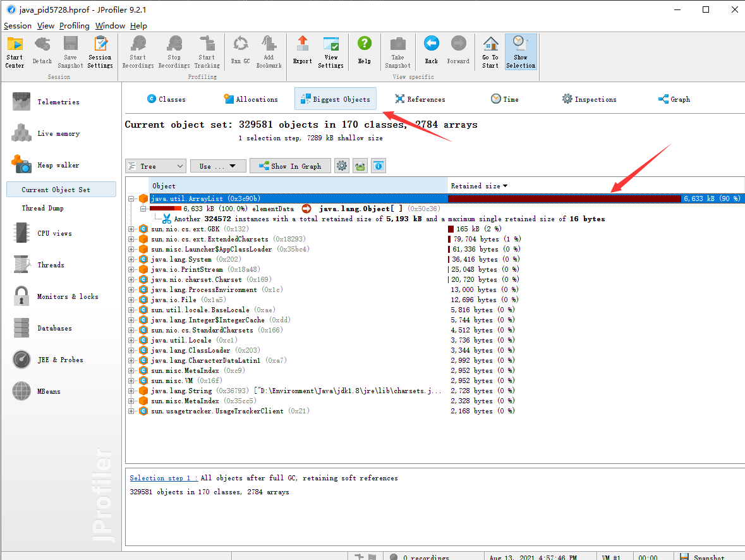This screenshot has width=745, height=560.
Task: Click the Forward arrow icon
Action: [459, 51]
